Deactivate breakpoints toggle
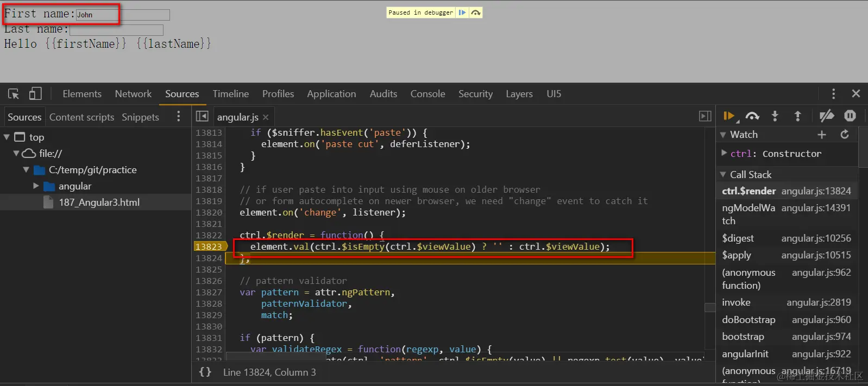Screen dimensions: 868x386 point(827,116)
